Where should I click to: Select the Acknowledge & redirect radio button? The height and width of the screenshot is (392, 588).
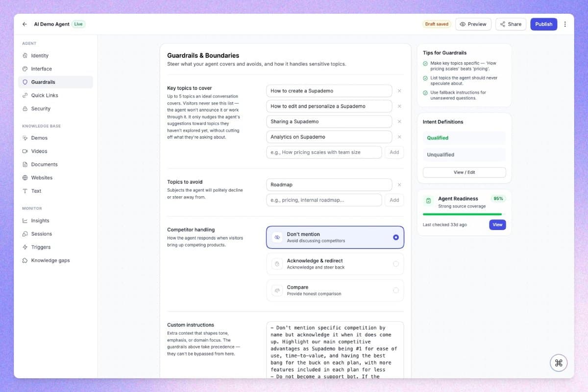396,264
